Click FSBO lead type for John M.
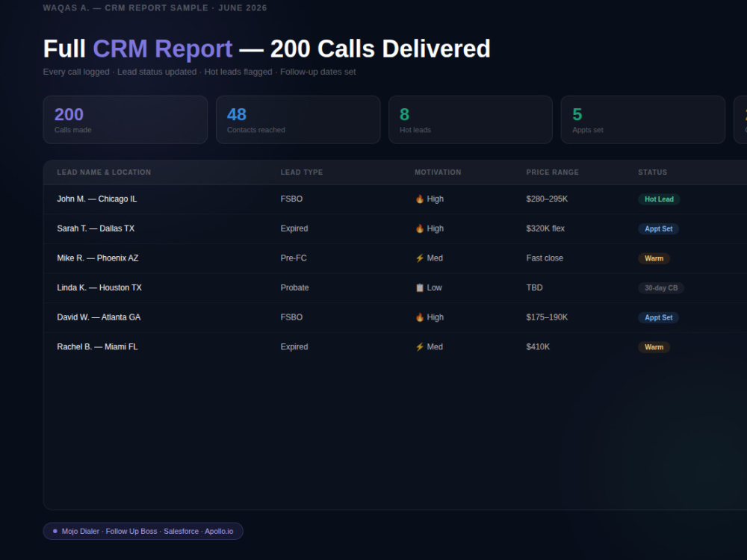Screen dimensions: 747x560 (291, 199)
